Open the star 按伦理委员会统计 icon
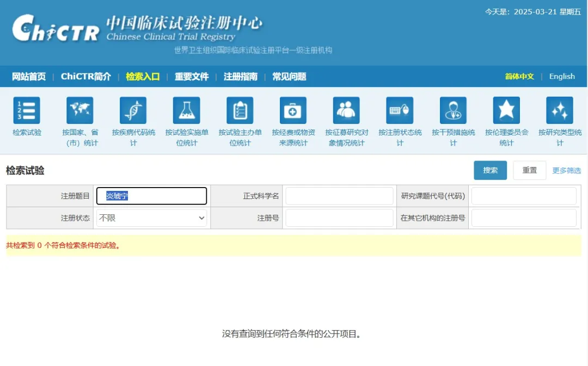This screenshot has height=366, width=588. pos(506,110)
